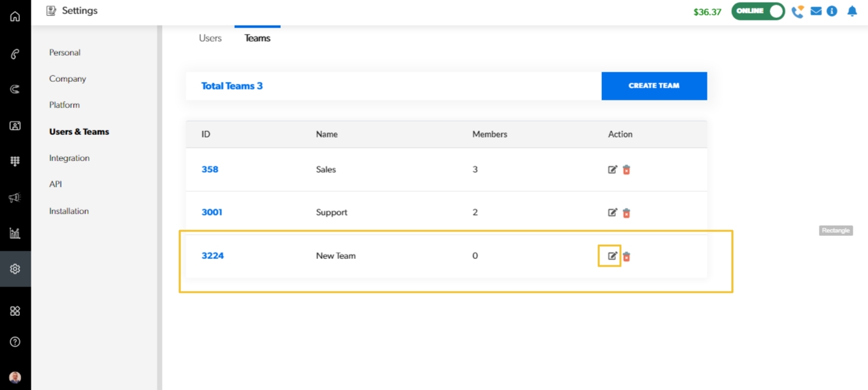Click the CREATE TEAM button

coord(654,86)
